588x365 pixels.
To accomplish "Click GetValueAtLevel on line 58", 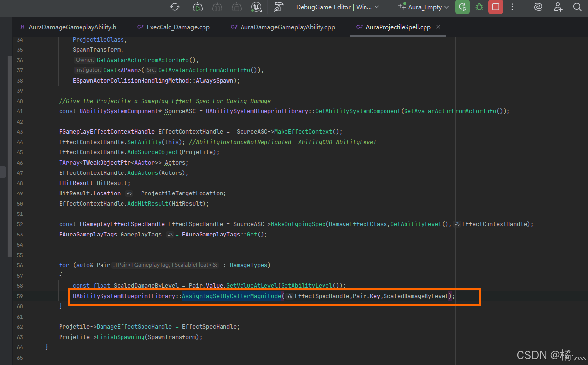I will point(252,286).
